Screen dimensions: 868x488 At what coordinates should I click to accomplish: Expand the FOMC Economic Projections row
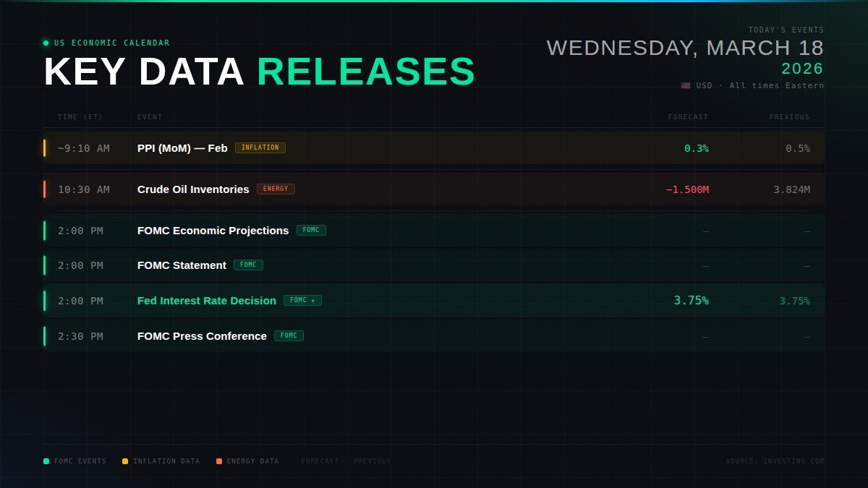[x=213, y=230]
